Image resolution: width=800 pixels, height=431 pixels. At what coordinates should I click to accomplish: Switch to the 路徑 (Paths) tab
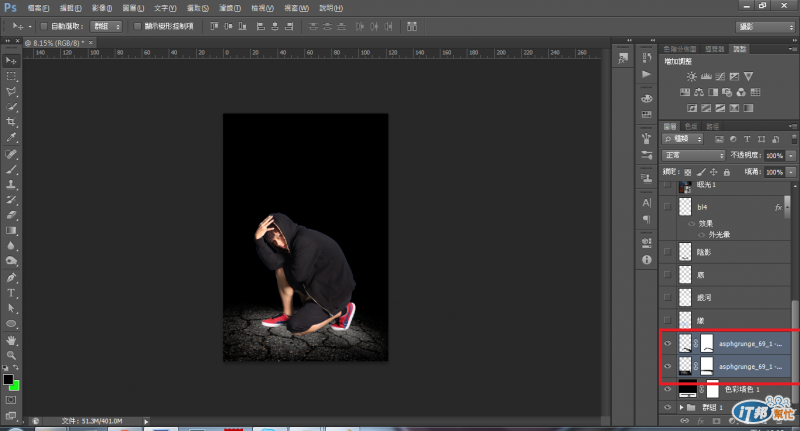tap(713, 126)
